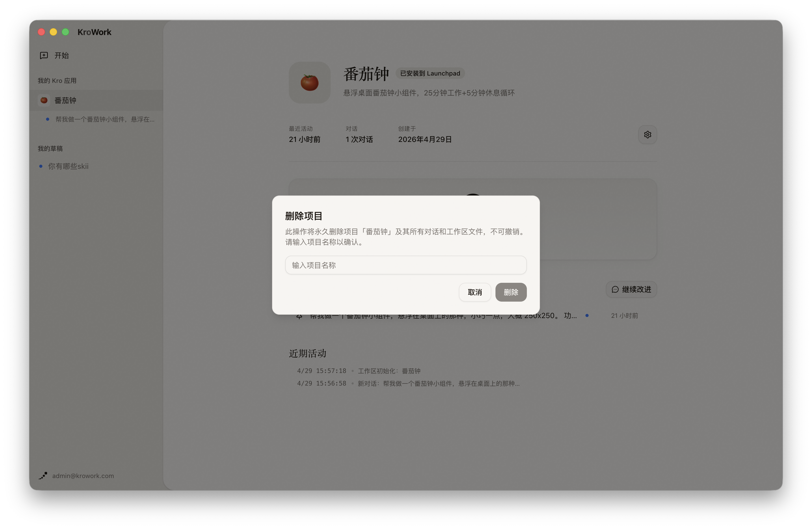Click the 继续改进 button
The width and height of the screenshot is (812, 529).
pyautogui.click(x=631, y=289)
